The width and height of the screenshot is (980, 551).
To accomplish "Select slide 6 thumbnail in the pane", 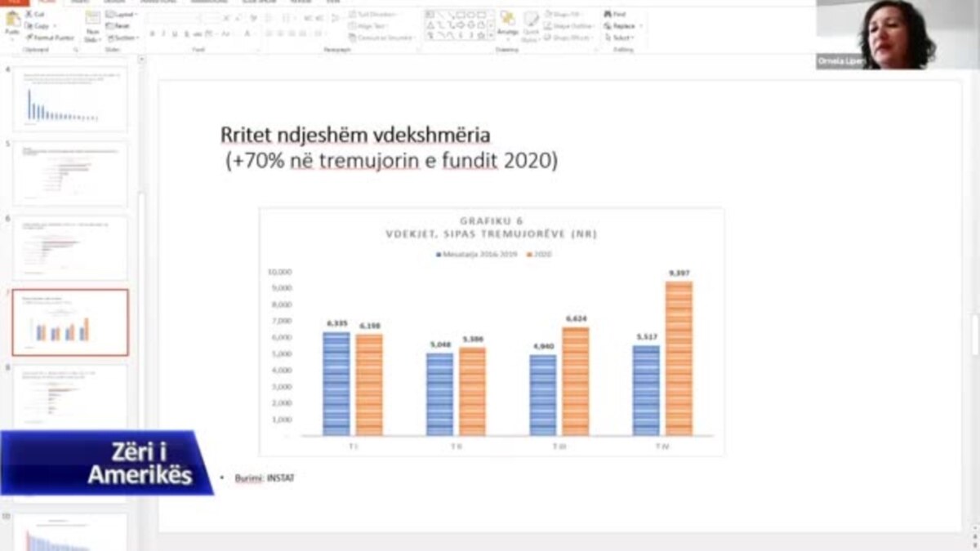I will click(70, 248).
